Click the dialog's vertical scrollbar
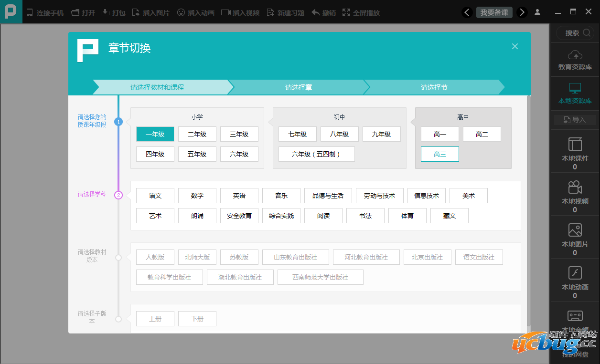This screenshot has height=364, width=600. (528, 210)
